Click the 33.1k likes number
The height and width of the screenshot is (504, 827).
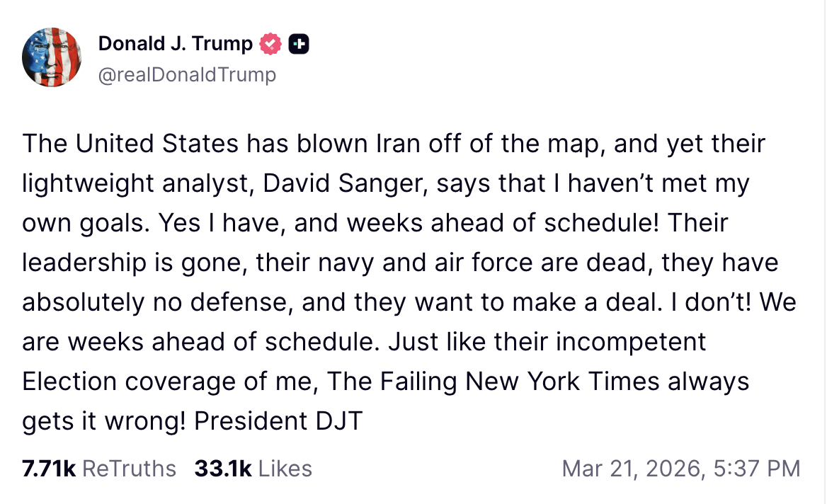tap(222, 469)
